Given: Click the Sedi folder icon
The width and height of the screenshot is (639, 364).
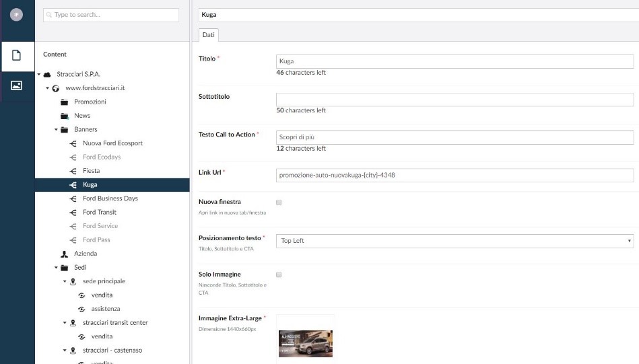Looking at the screenshot, I should point(65,268).
